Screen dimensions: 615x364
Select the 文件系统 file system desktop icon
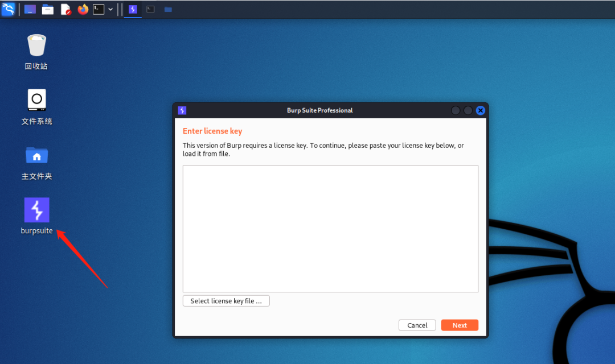36,107
